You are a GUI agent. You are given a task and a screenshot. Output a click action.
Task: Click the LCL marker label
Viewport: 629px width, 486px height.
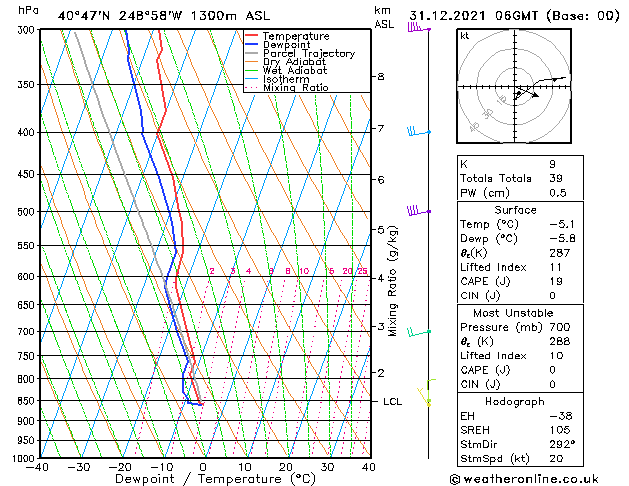[392, 401]
